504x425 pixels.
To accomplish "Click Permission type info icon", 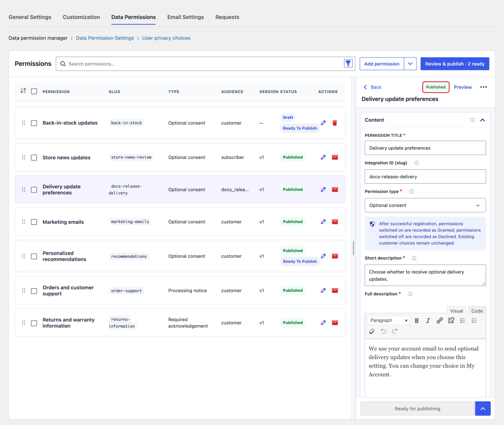I will pos(411,191).
